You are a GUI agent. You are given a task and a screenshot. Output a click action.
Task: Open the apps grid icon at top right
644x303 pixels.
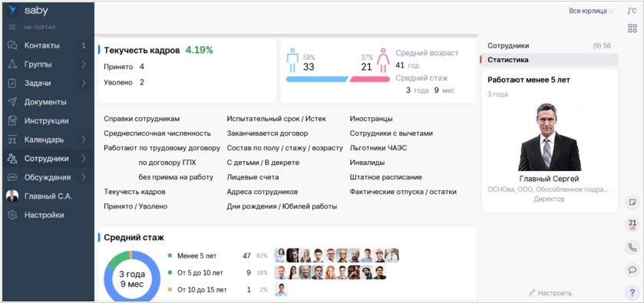click(632, 28)
